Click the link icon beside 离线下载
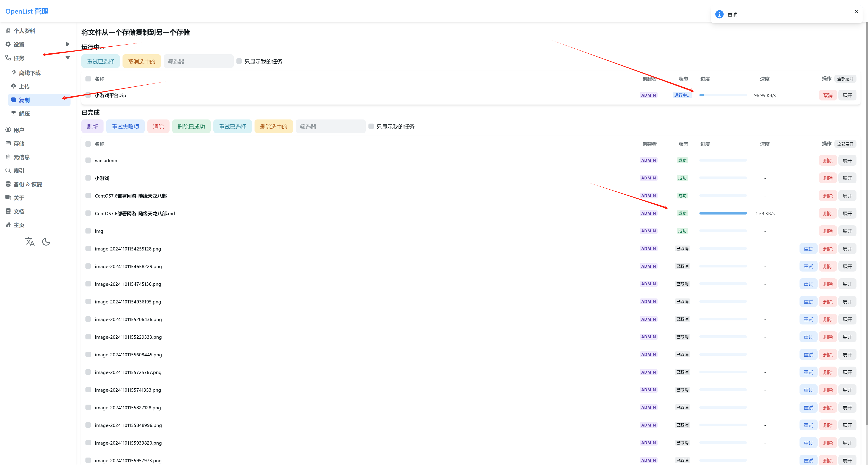 (x=14, y=72)
